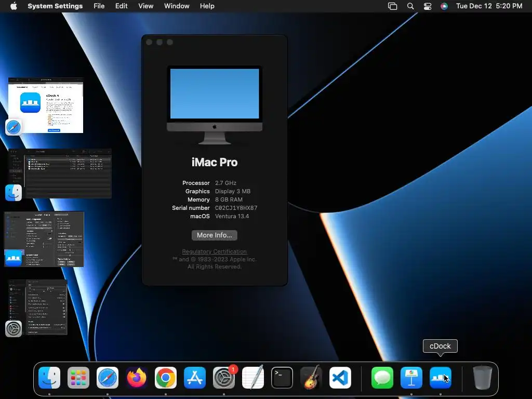The image size is (532, 399).
Task: Switch to System Settings window thumbnail
Action: coord(37,308)
